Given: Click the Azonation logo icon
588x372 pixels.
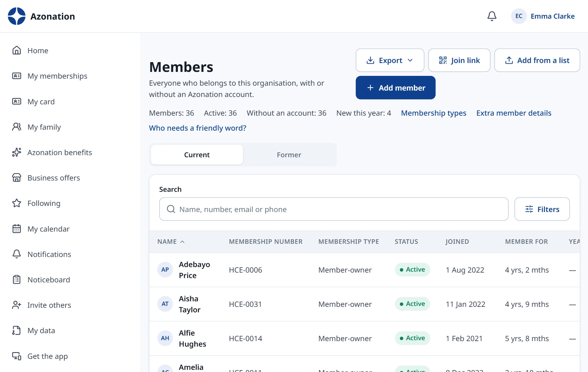Looking at the screenshot, I should [x=17, y=16].
